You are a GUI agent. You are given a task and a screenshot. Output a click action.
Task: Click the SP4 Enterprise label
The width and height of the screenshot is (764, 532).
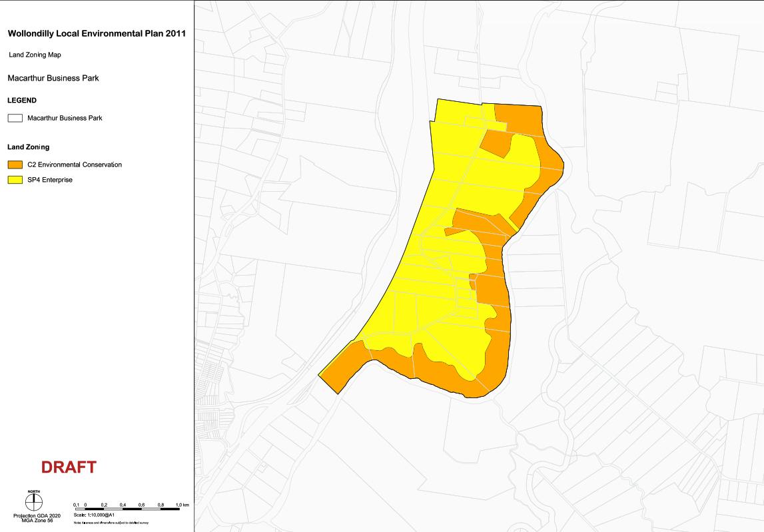tap(50, 180)
